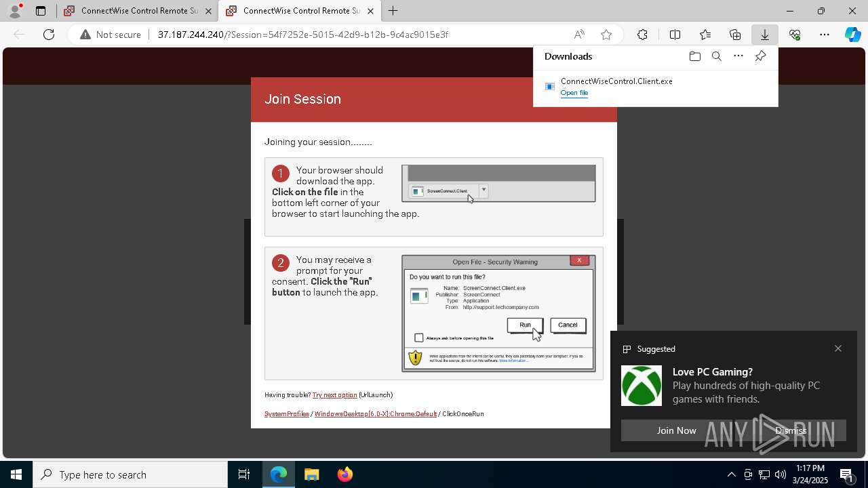Open File Explorer from taskbar
868x488 pixels.
click(x=312, y=474)
